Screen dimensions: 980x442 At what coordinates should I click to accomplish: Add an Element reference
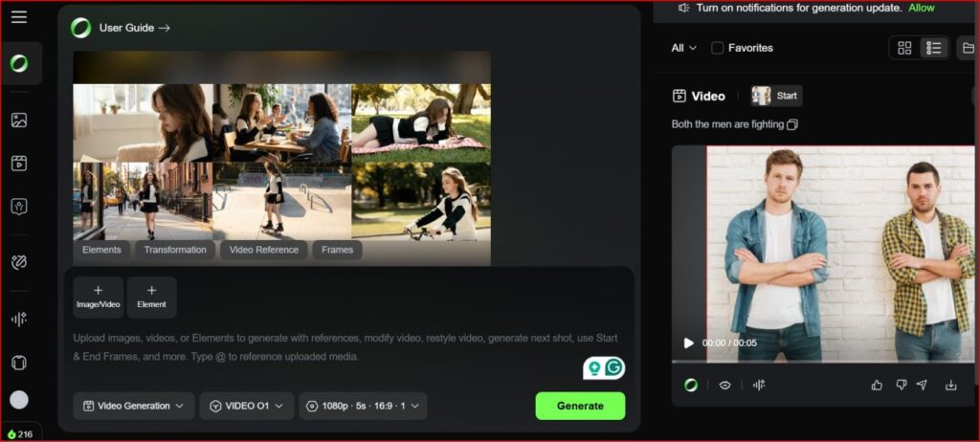click(x=152, y=298)
